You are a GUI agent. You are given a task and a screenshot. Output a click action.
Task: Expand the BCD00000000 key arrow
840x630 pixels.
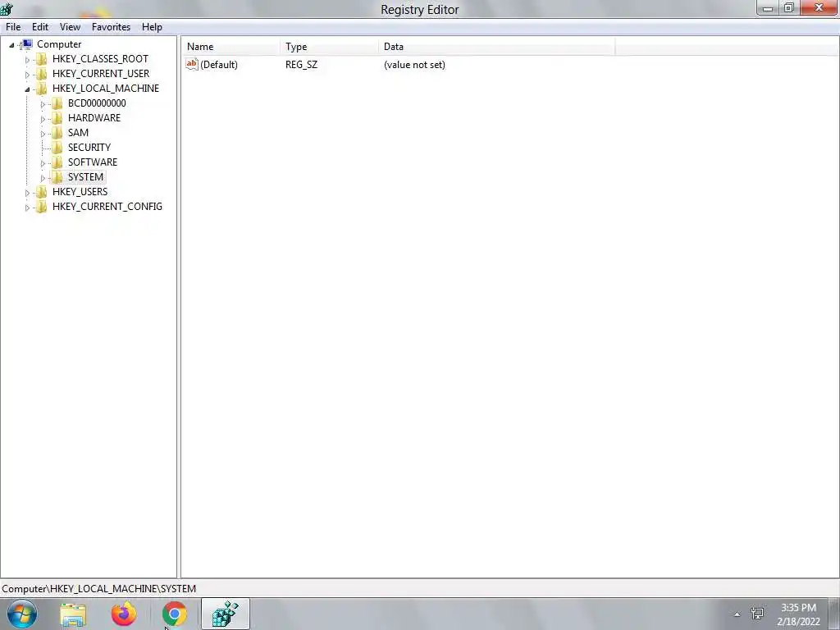click(x=43, y=104)
